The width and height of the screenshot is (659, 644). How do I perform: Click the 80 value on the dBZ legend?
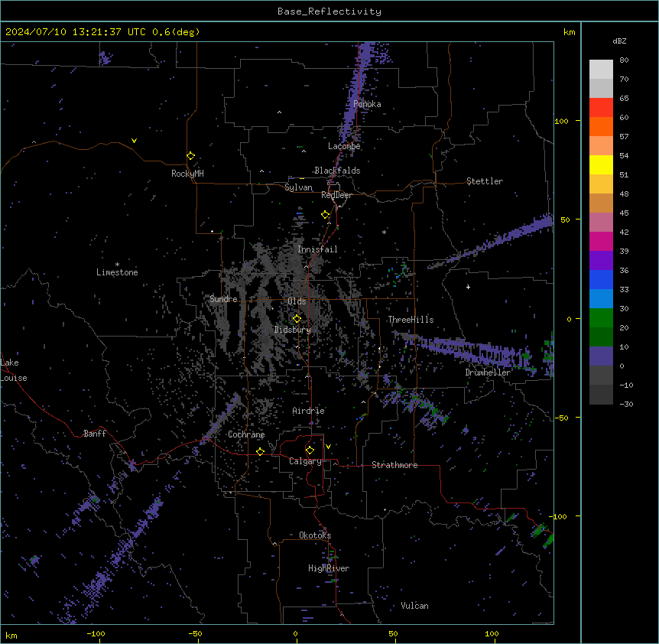[x=624, y=60]
